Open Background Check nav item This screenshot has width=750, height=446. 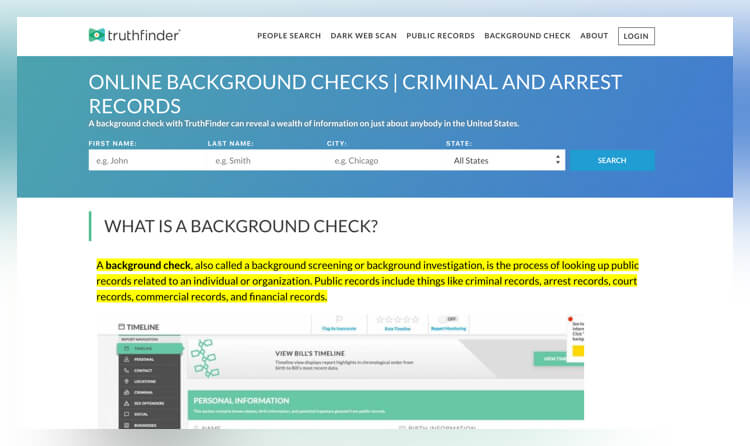pyautogui.click(x=527, y=36)
